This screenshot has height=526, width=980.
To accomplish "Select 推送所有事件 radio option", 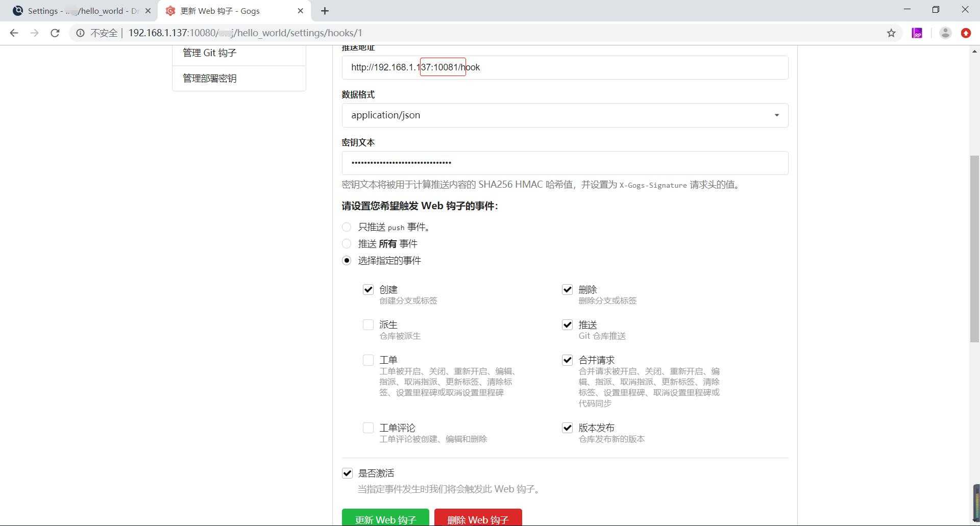I will [347, 244].
